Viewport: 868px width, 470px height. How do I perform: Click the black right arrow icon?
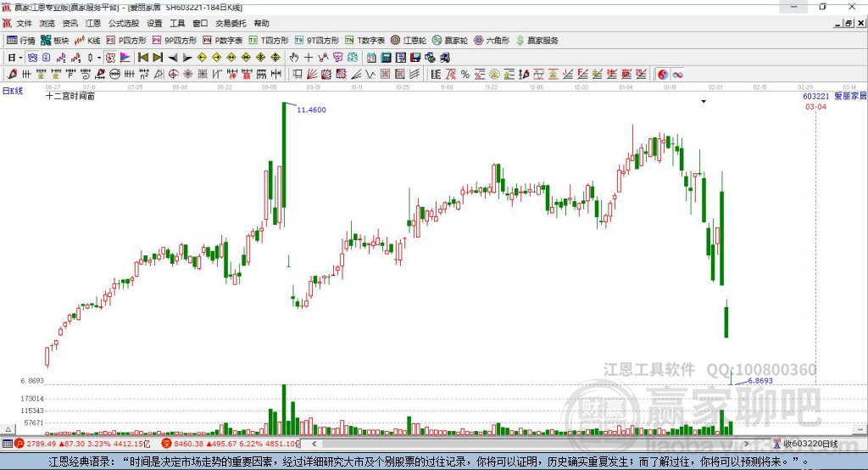(187, 58)
